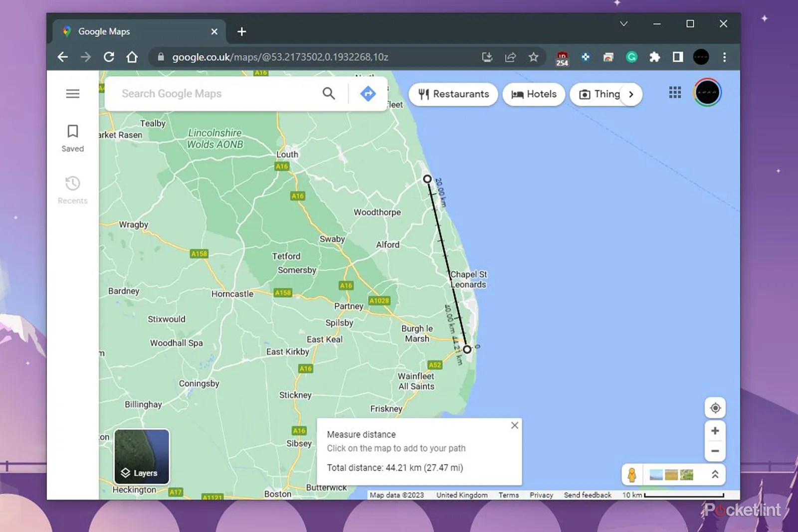Expand more categories with the right chevron
Viewport: 798px width, 532px height.
pyautogui.click(x=631, y=94)
